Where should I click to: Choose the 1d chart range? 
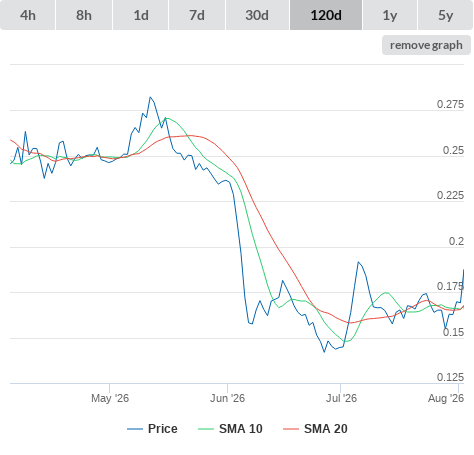tap(141, 15)
